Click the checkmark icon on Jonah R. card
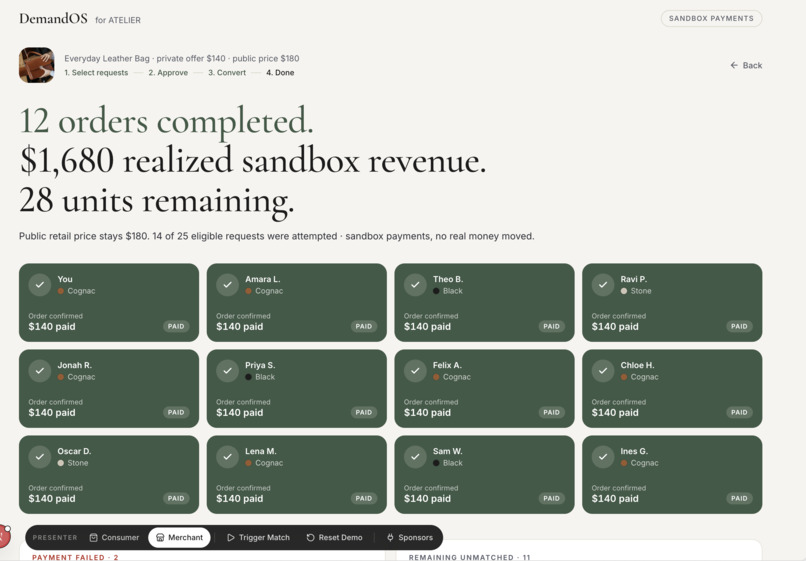 click(x=40, y=370)
